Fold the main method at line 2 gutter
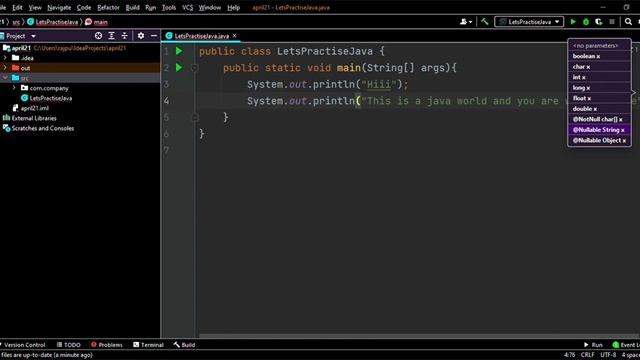 195,68
